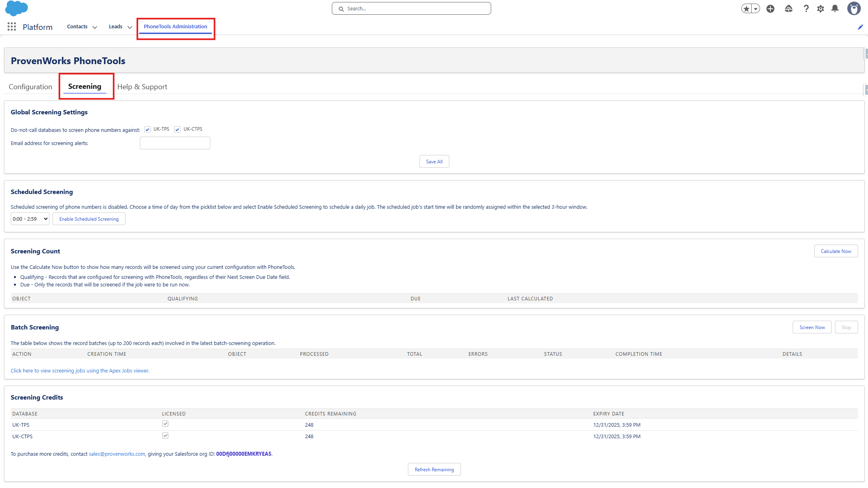Switch to the Configuration tab

coord(30,87)
